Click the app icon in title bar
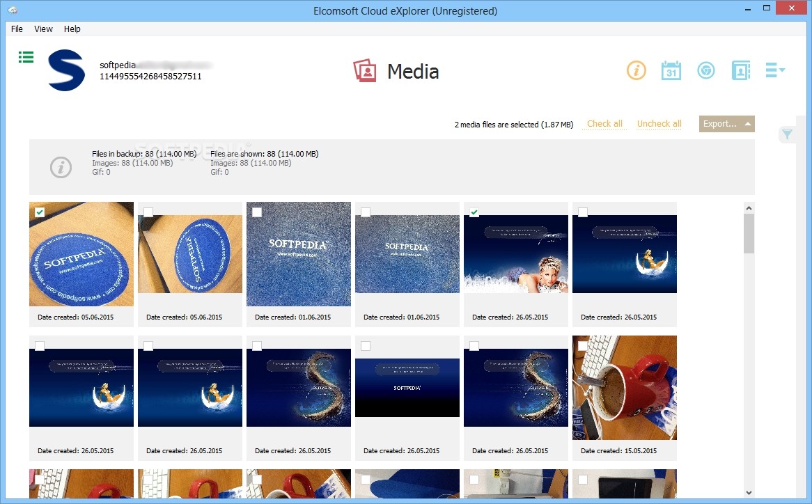 (x=13, y=10)
